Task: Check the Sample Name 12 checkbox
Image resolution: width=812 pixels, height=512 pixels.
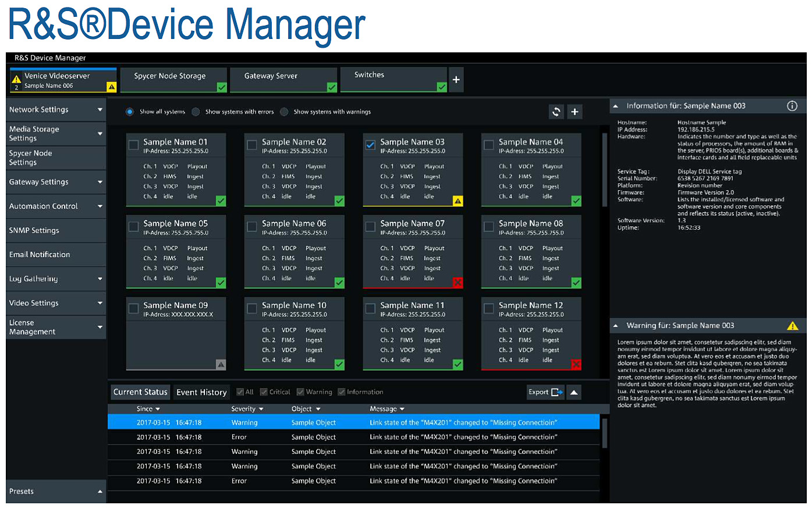Action: tap(489, 308)
